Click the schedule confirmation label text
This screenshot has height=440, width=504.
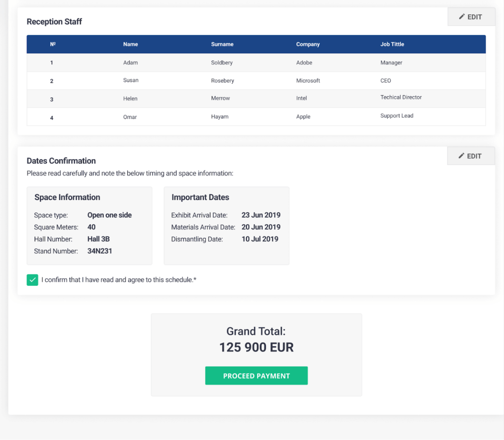(119, 280)
